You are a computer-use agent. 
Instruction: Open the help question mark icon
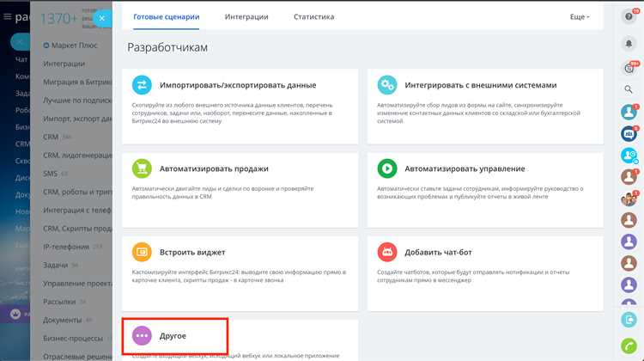coord(629,16)
